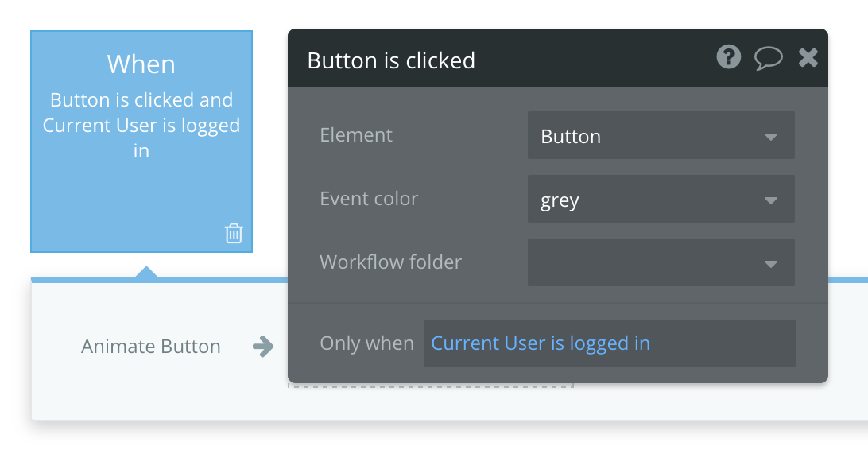Close the Button is clicked panel
868x450 pixels.
pyautogui.click(x=808, y=57)
